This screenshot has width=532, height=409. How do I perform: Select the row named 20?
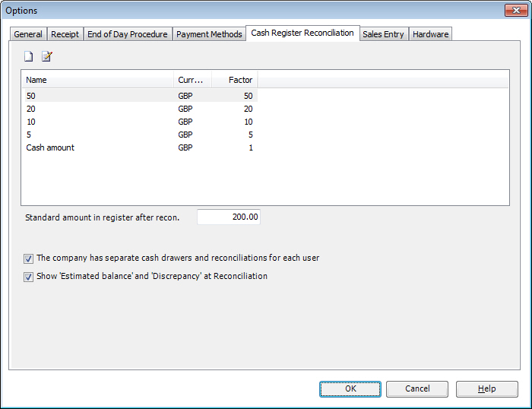[x=31, y=109]
